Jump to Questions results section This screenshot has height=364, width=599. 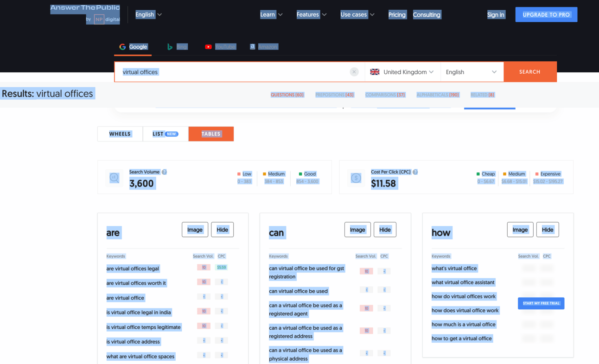[x=287, y=95]
